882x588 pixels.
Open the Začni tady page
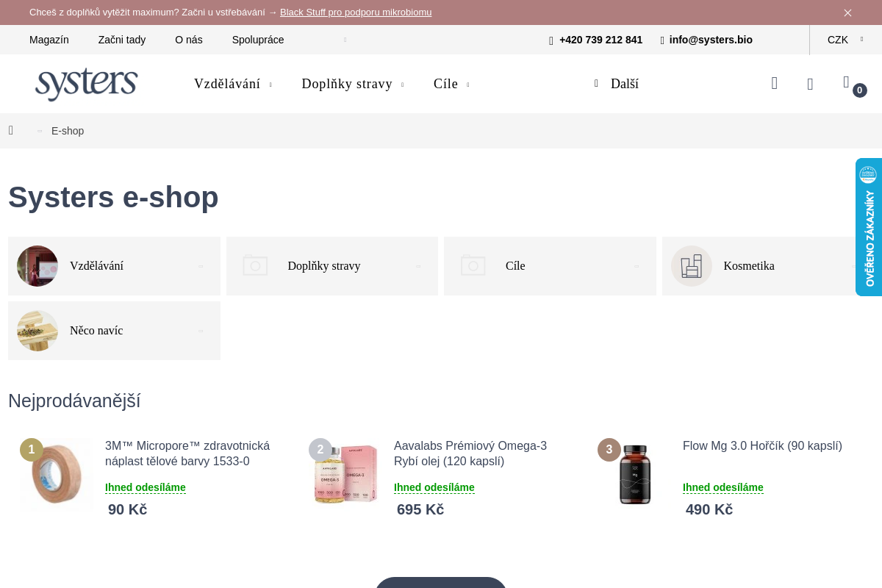point(122,40)
